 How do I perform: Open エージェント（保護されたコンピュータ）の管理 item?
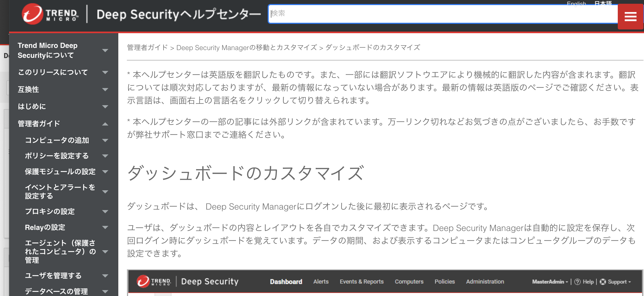click(x=60, y=252)
